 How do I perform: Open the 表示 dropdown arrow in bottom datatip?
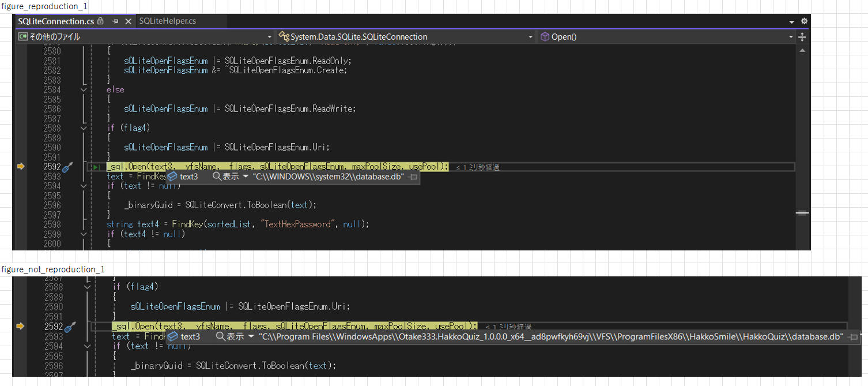pyautogui.click(x=251, y=336)
